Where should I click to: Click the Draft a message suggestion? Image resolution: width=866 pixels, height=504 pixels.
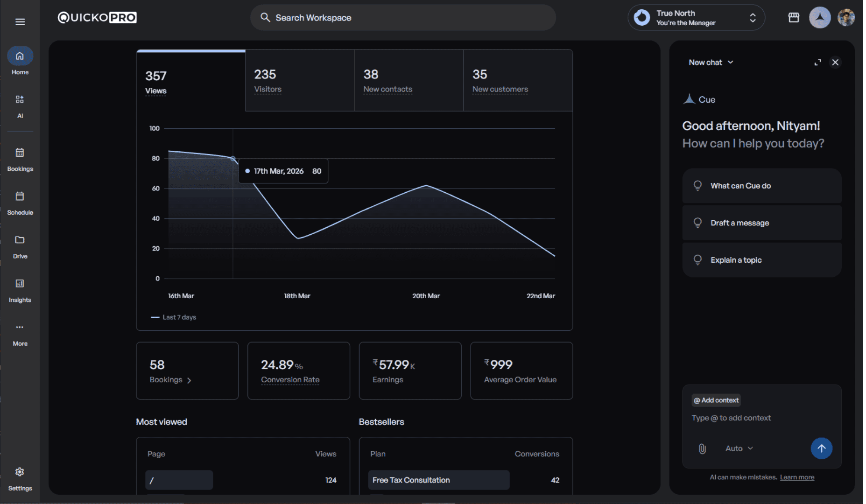[x=761, y=223]
